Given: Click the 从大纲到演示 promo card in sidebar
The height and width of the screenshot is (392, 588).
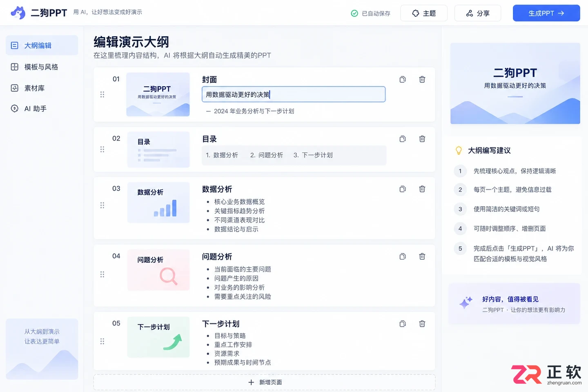Looking at the screenshot, I should tap(42, 349).
